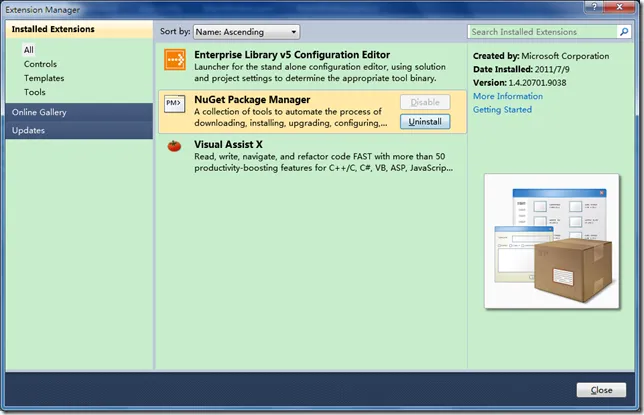Focus the Search Installed Extensions field
This screenshot has width=644, height=415.
[543, 32]
